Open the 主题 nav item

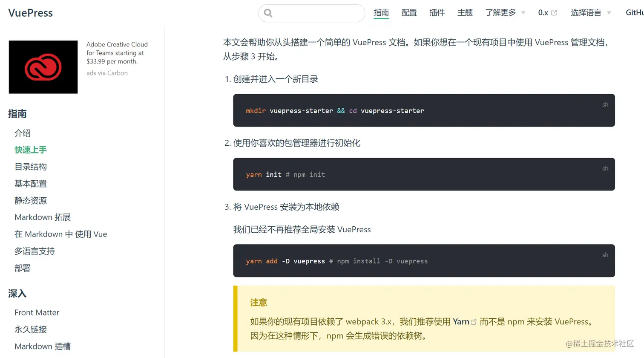point(465,13)
